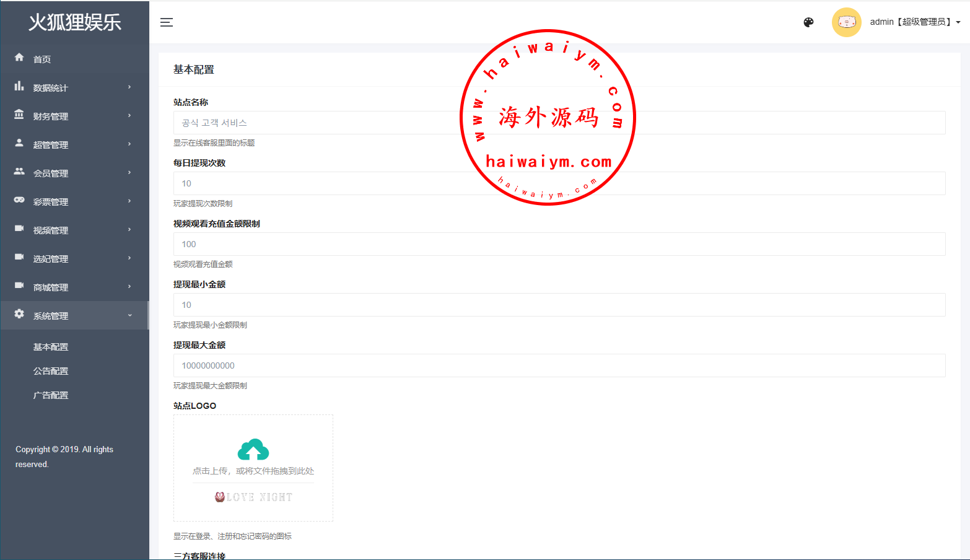Focus the 视频观看充值金额限制 input field

coord(559,244)
